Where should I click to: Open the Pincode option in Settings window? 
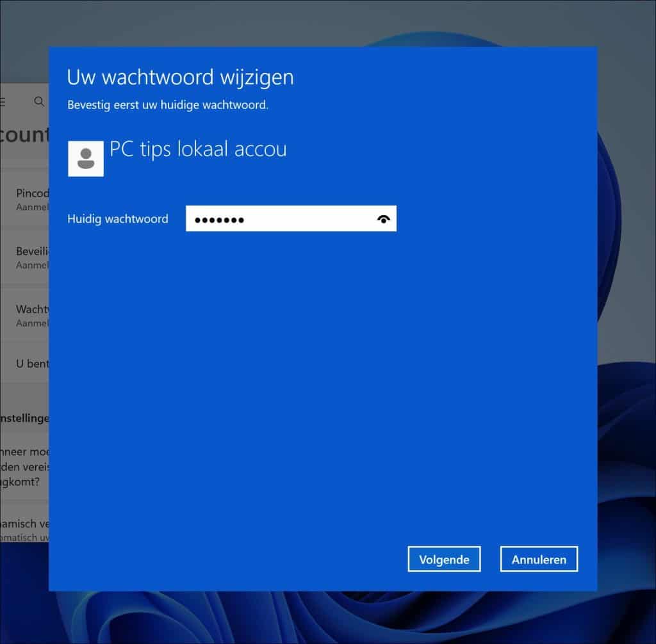point(25,200)
